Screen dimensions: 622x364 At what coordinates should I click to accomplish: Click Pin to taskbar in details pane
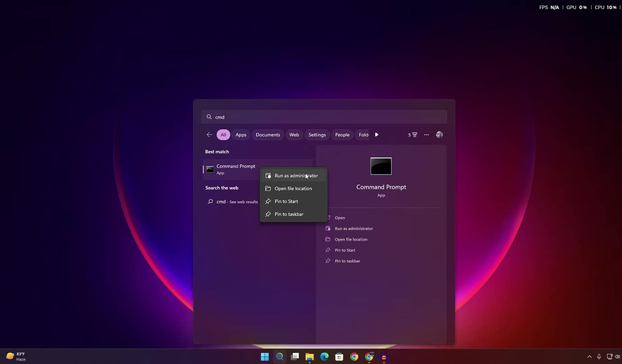(x=348, y=261)
